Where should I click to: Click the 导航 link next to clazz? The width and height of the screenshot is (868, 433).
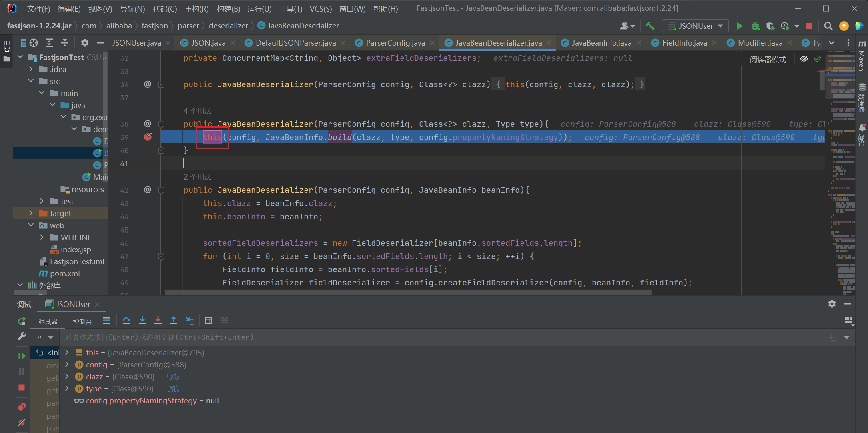pos(173,377)
